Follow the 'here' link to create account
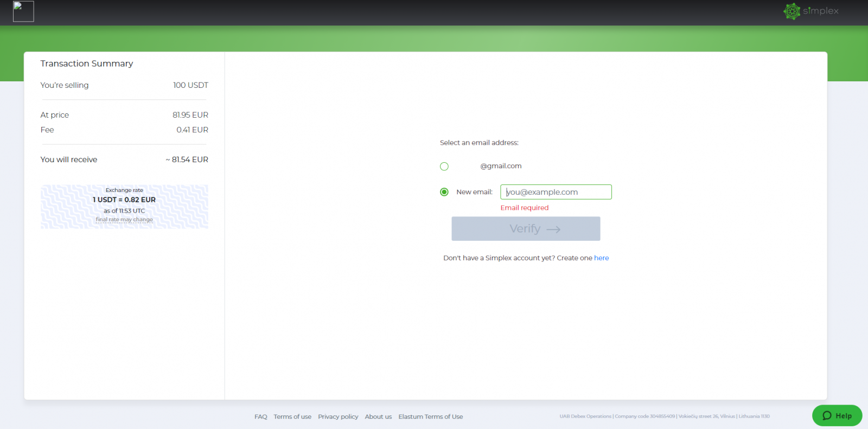 coord(601,258)
